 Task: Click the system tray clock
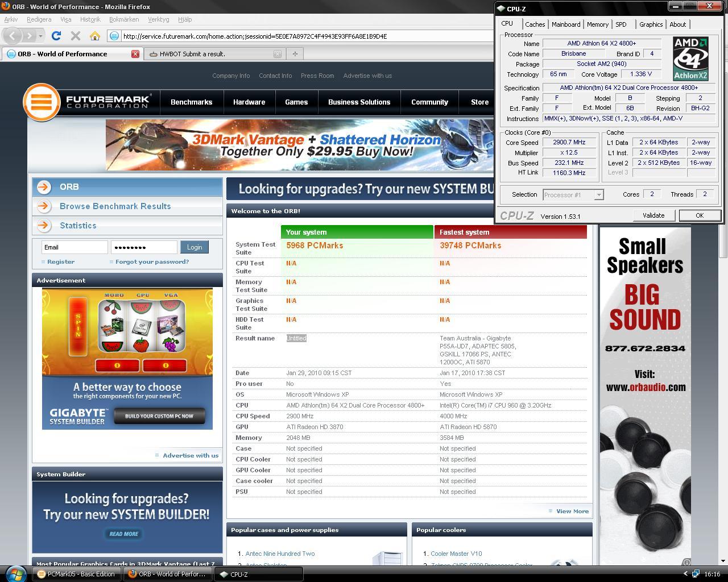coord(712,574)
